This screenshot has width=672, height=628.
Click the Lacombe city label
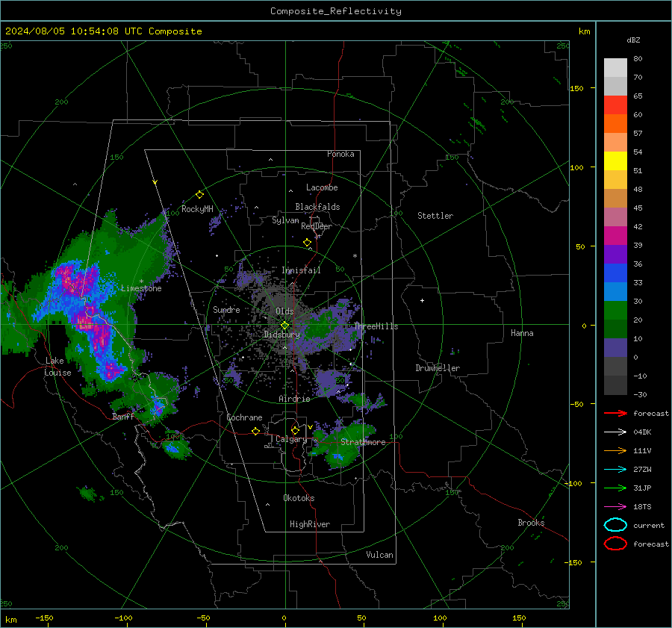coord(322,187)
